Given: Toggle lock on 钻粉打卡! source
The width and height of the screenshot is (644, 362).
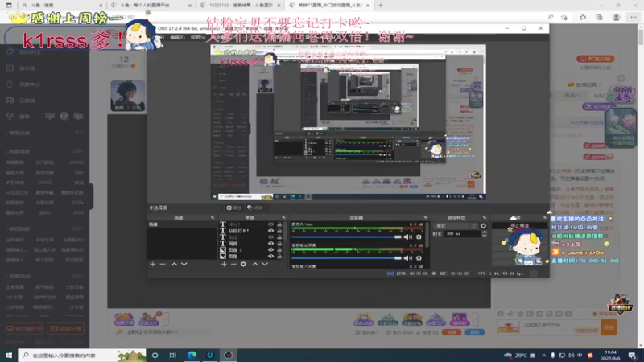Looking at the screenshot, I should pos(279,231).
